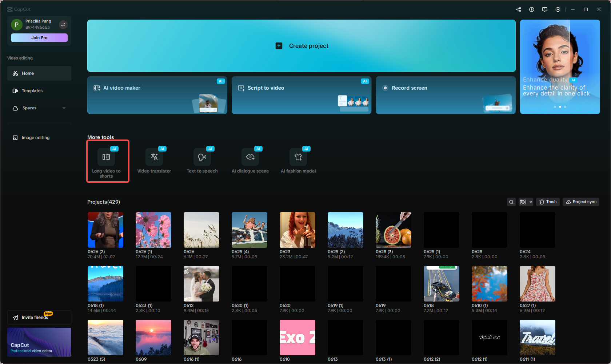Go to Home in the sidebar

pos(39,73)
